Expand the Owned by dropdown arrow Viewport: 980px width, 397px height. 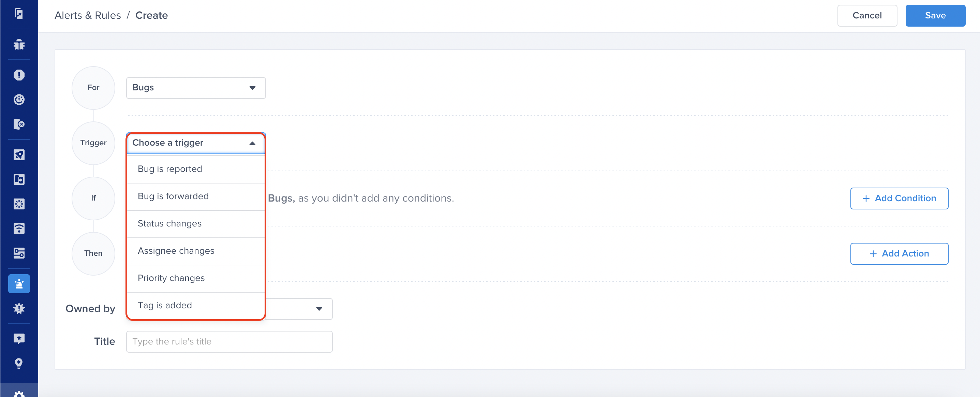[319, 309]
